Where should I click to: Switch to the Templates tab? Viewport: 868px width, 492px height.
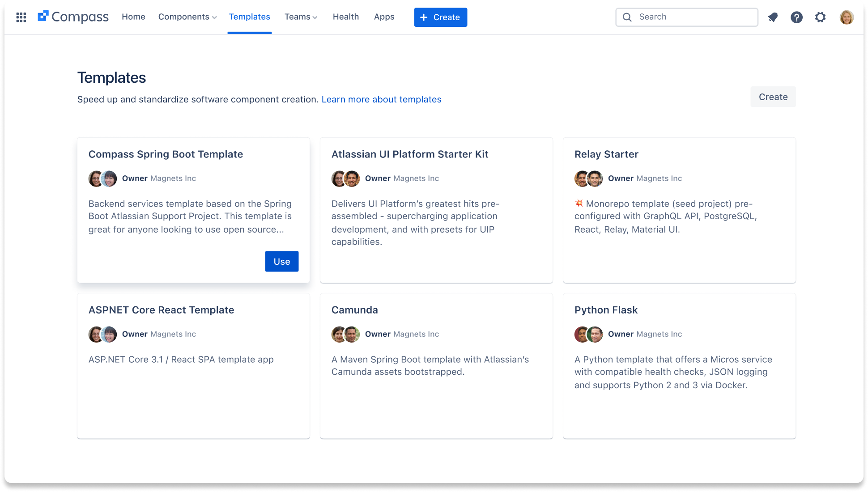249,17
